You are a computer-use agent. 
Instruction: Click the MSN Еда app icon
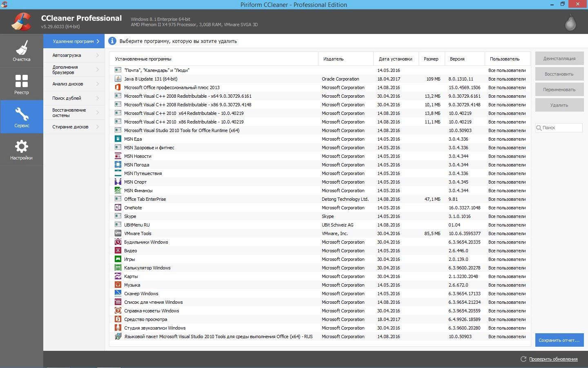118,139
